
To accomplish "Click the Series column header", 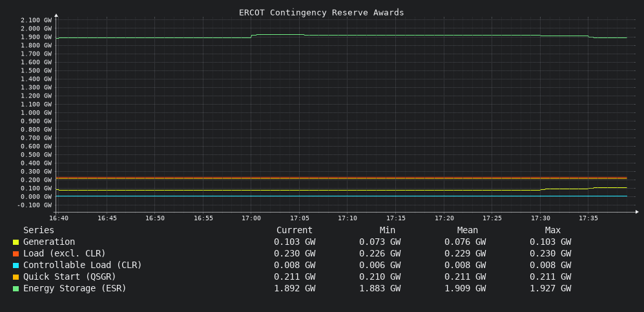I will click(39, 231).
